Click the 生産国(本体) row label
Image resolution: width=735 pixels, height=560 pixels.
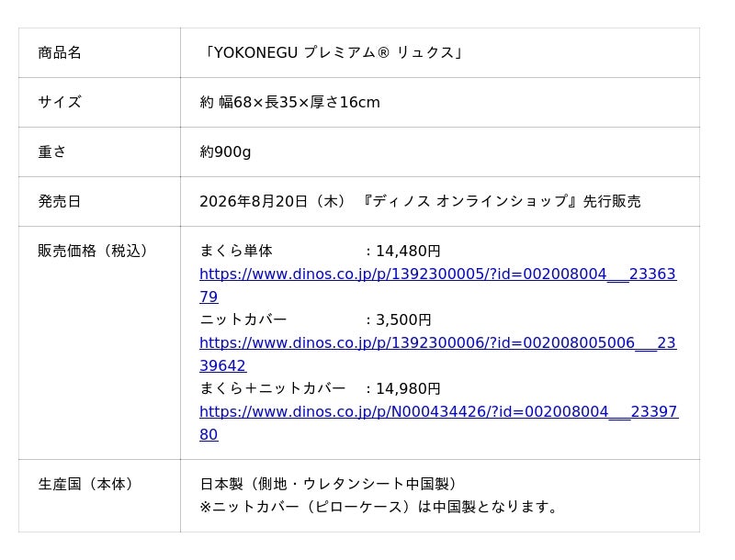tap(85, 484)
